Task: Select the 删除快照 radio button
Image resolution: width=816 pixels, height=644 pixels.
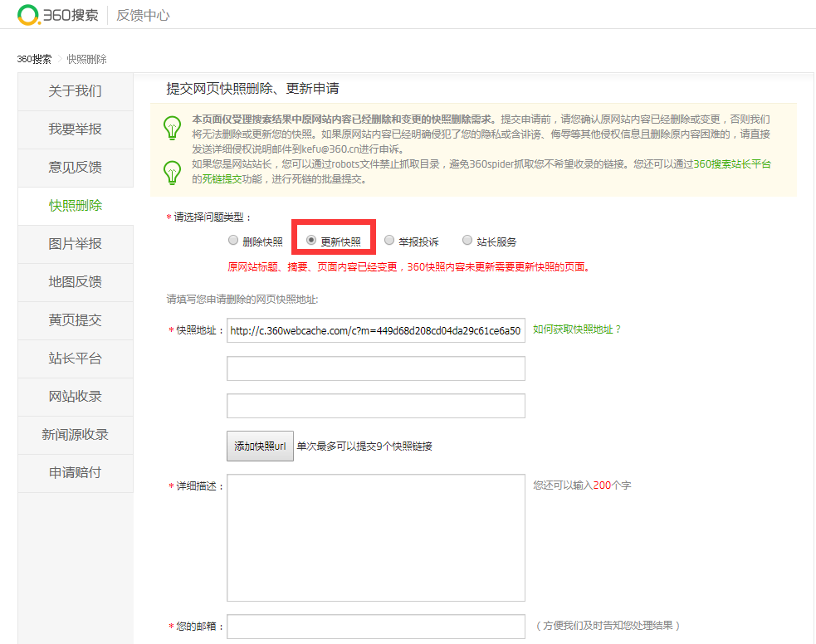Action: click(233, 241)
